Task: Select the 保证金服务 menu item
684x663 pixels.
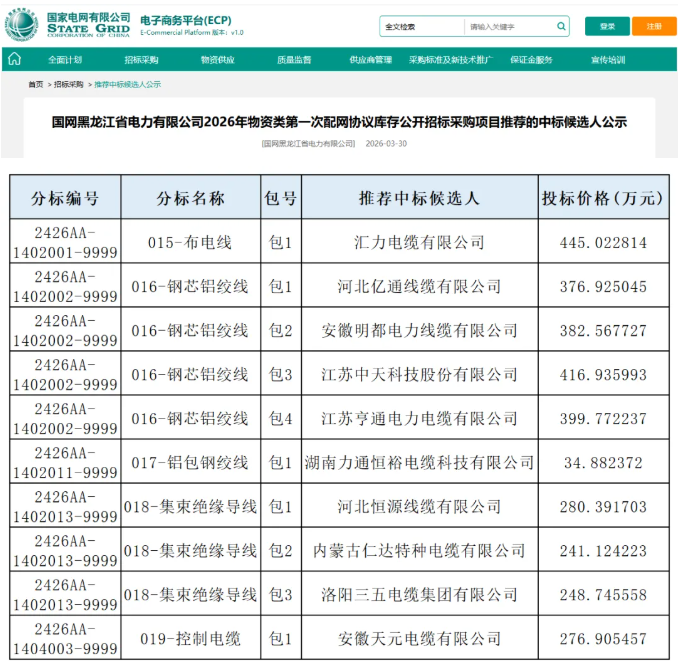Action: click(x=530, y=60)
